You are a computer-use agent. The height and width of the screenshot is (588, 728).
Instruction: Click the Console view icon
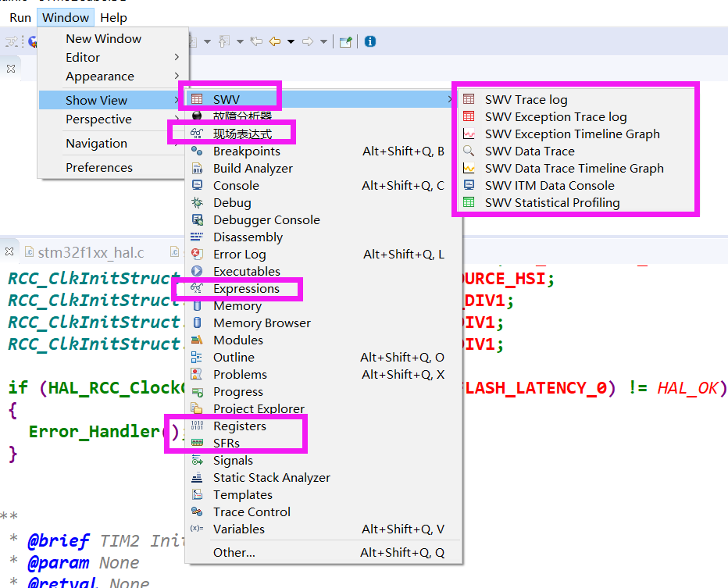pyautogui.click(x=197, y=185)
